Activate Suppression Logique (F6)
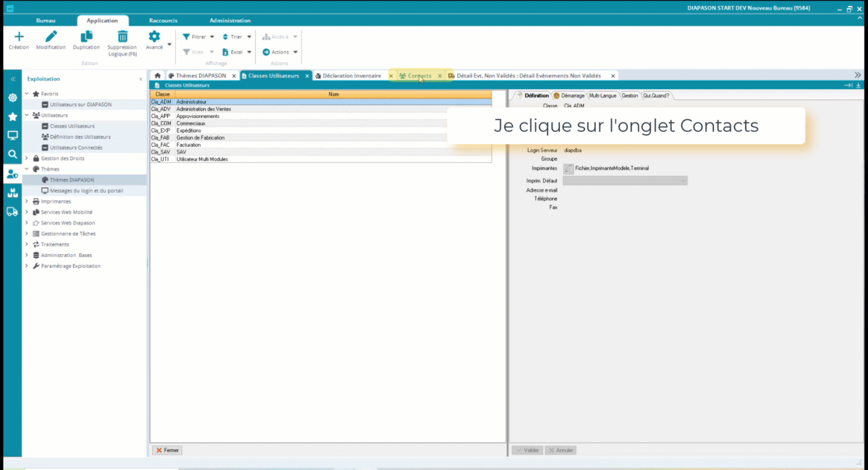 click(x=122, y=40)
